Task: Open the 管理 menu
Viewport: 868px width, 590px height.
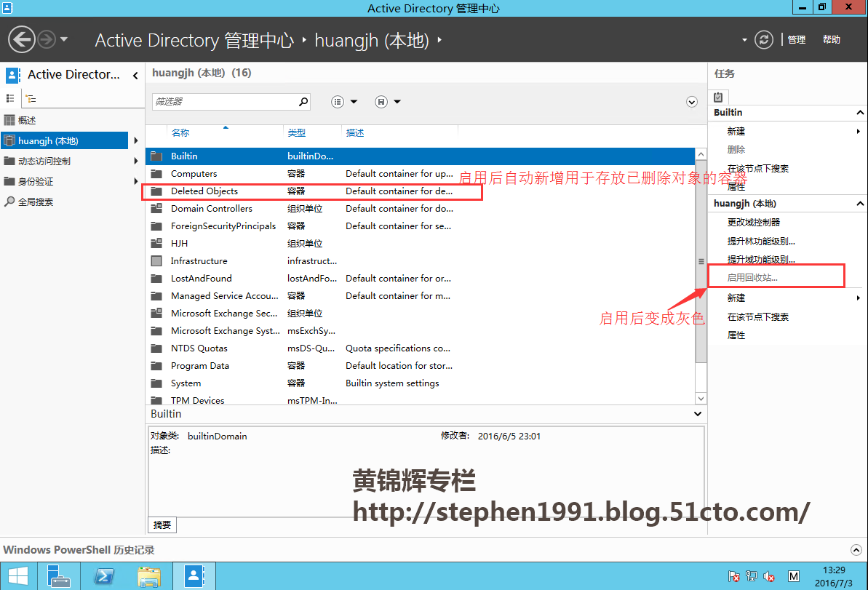Action: click(x=797, y=40)
